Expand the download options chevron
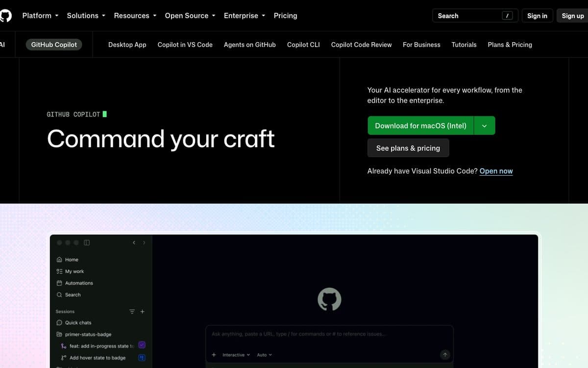588x368 pixels. coord(485,126)
